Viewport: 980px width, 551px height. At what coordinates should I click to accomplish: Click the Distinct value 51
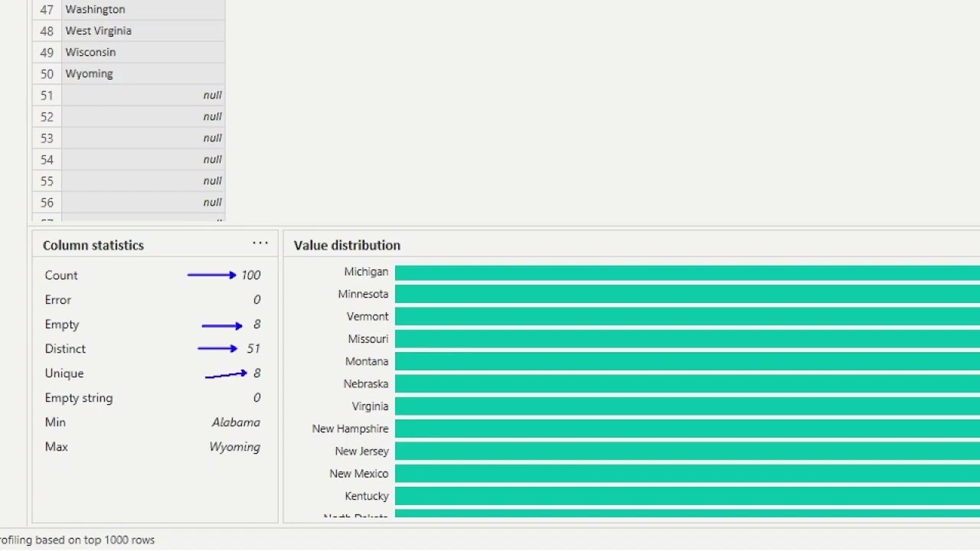tap(253, 348)
